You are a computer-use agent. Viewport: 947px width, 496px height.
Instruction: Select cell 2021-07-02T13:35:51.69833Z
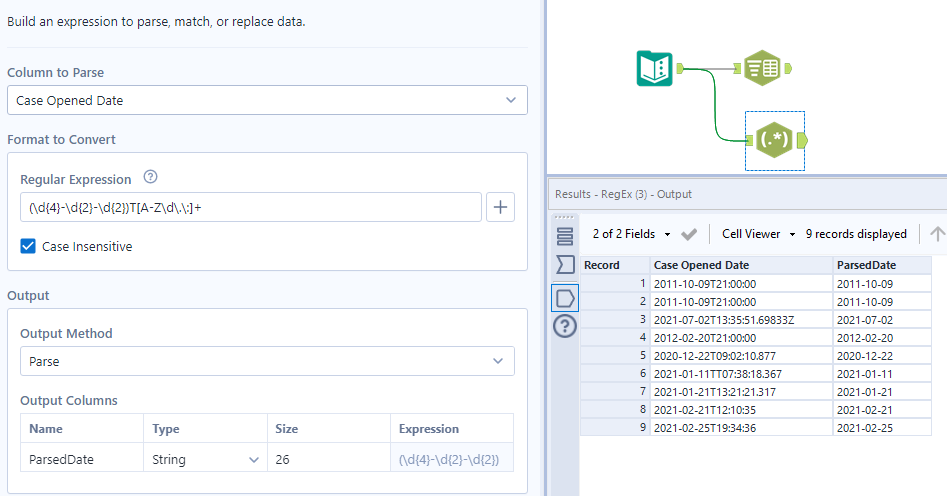[741, 320]
